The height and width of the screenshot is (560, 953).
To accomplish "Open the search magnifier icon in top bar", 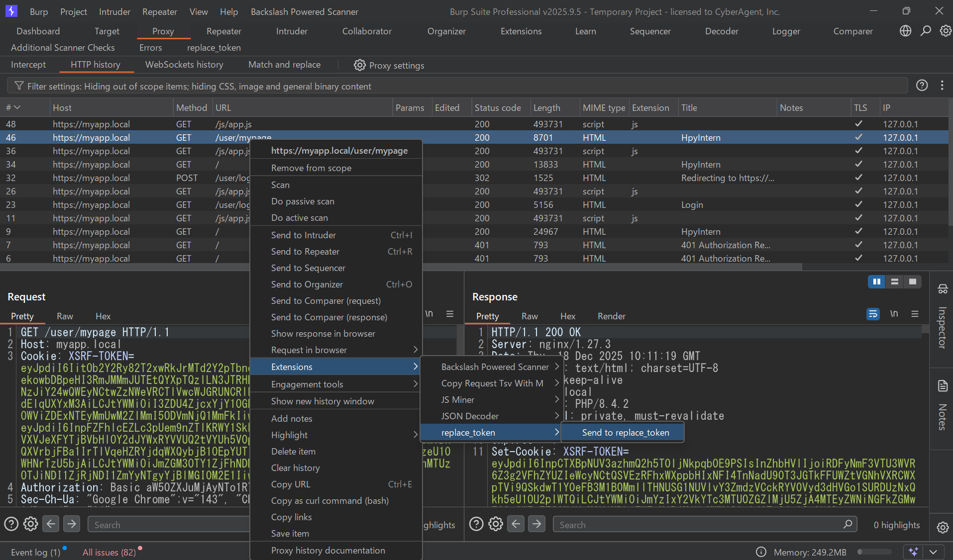I will (x=926, y=31).
